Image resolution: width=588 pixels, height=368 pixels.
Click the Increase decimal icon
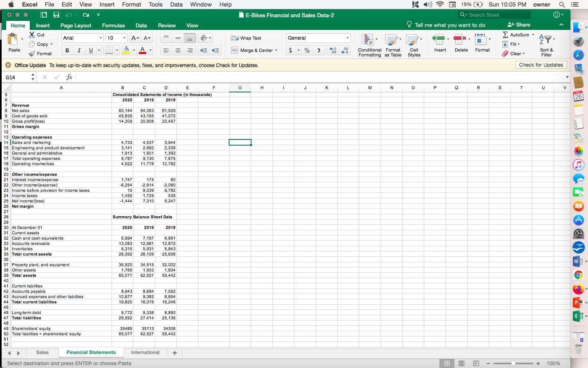tap(333, 50)
